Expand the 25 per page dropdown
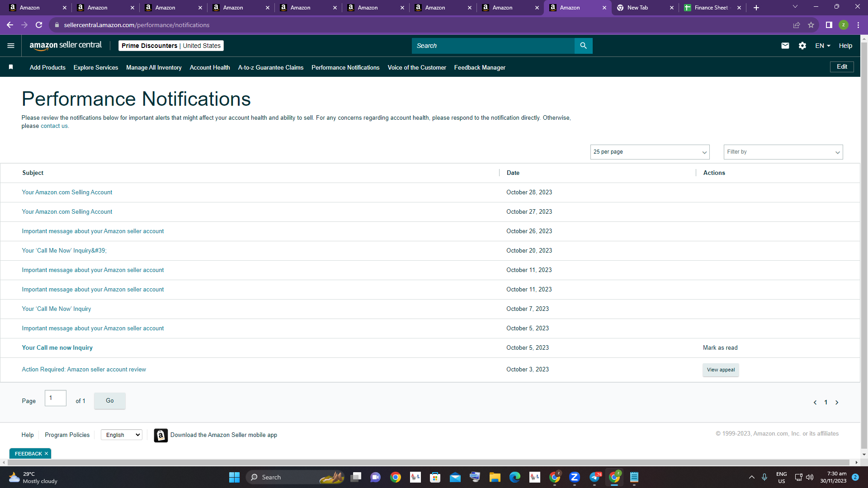868x488 pixels. (650, 152)
